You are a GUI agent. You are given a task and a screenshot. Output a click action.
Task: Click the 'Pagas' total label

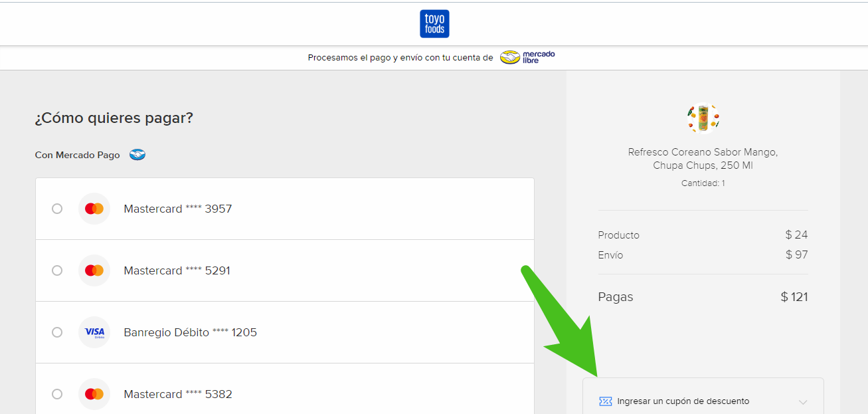coord(616,297)
